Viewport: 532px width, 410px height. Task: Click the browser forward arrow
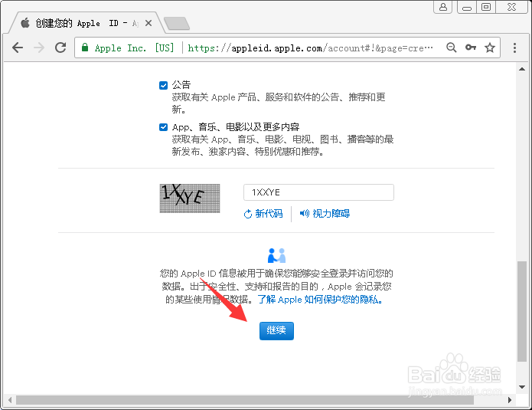(x=39, y=48)
